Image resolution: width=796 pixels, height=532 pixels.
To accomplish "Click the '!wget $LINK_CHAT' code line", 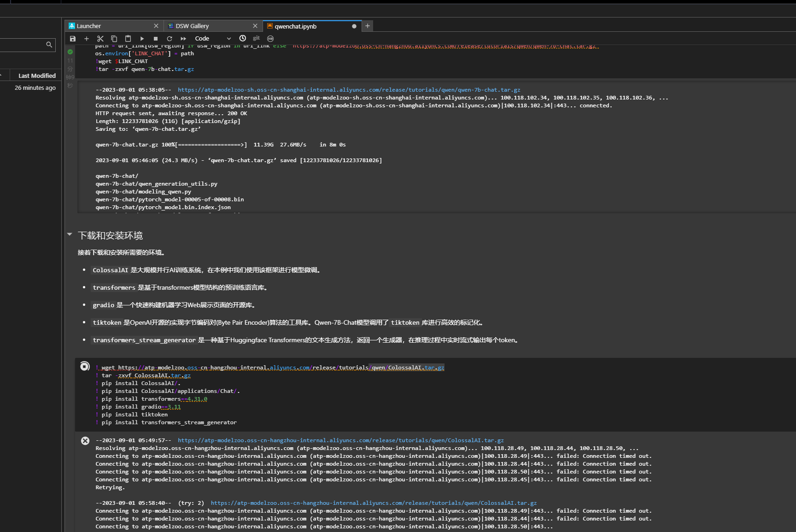I will click(122, 61).
